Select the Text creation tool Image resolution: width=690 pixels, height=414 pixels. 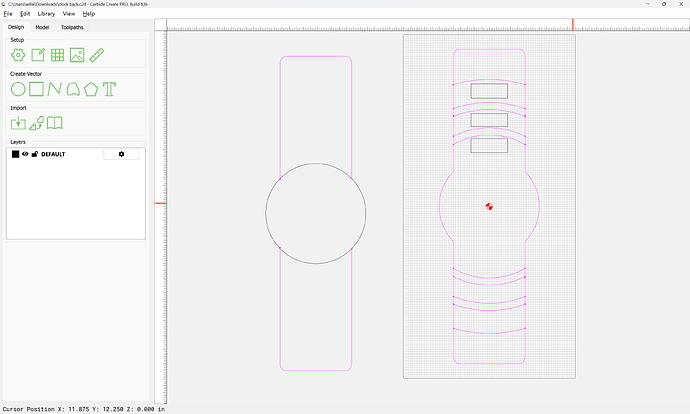point(109,89)
